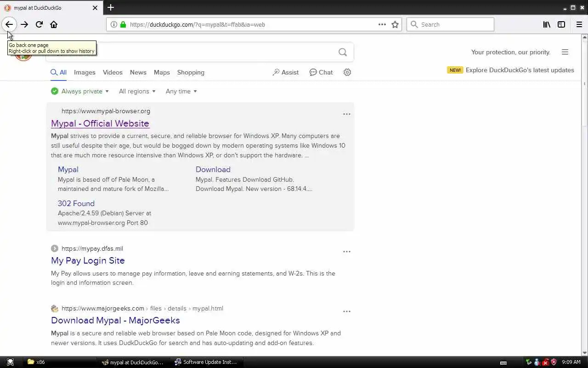Click the 9:09 AM clock

pos(571,362)
